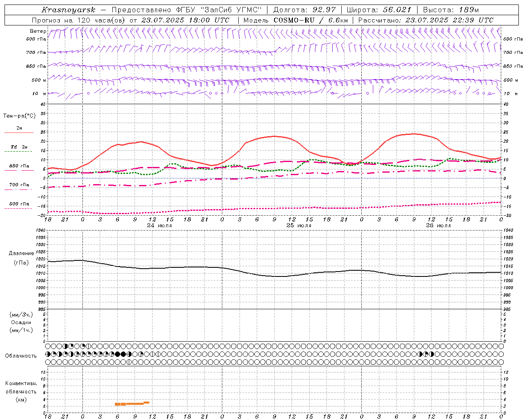Click the "Рассчитано: 23.07.2025 22:39 UTC" timestamp
The width and height of the screenshot is (525, 420).
click(426, 20)
